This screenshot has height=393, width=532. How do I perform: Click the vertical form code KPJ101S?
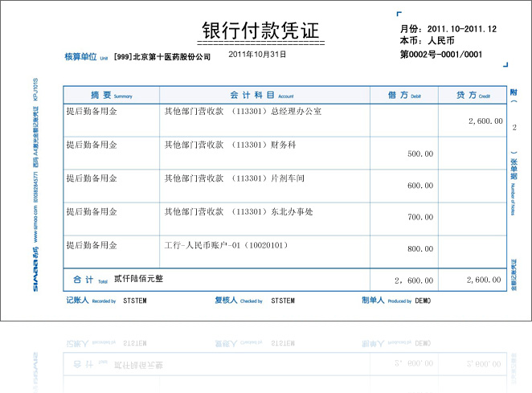click(x=35, y=89)
